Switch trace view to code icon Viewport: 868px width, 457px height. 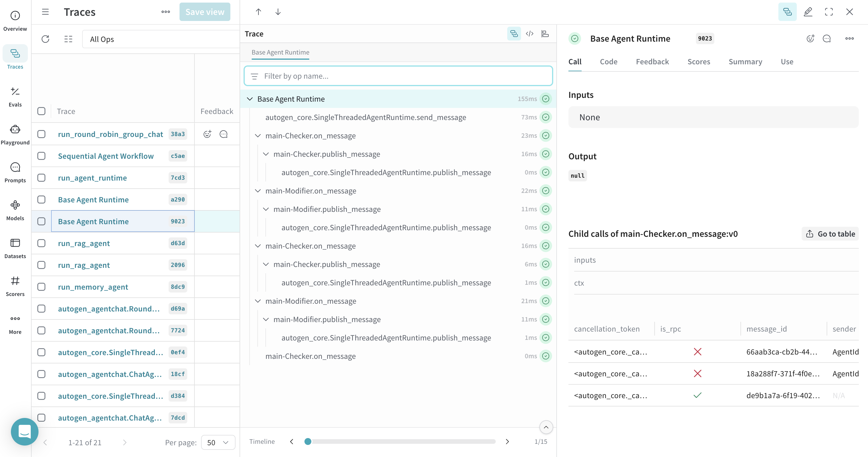(529, 34)
